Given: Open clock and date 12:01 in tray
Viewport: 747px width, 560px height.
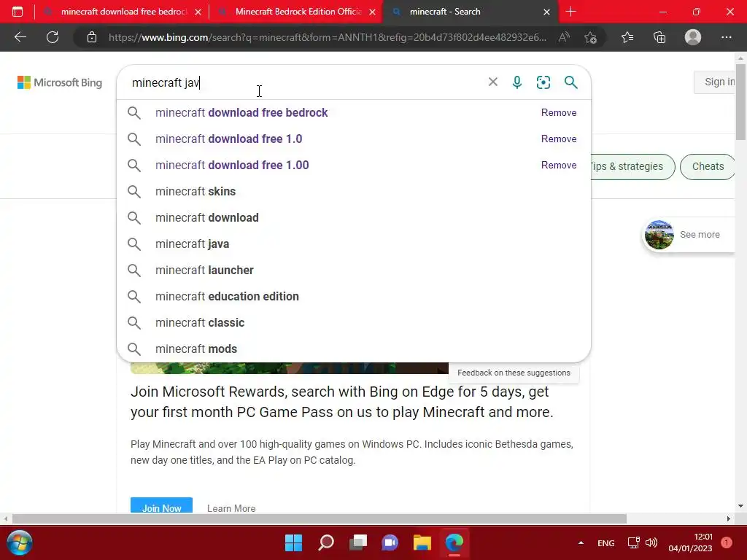Looking at the screenshot, I should point(690,542).
